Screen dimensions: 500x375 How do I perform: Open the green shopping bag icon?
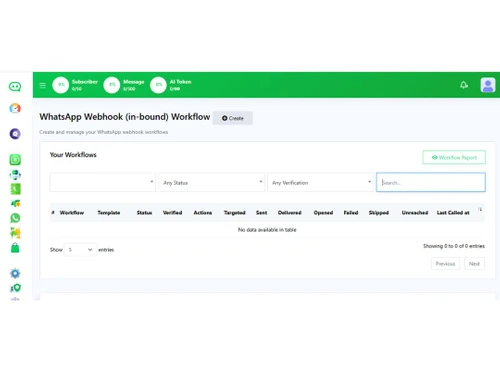(x=15, y=248)
